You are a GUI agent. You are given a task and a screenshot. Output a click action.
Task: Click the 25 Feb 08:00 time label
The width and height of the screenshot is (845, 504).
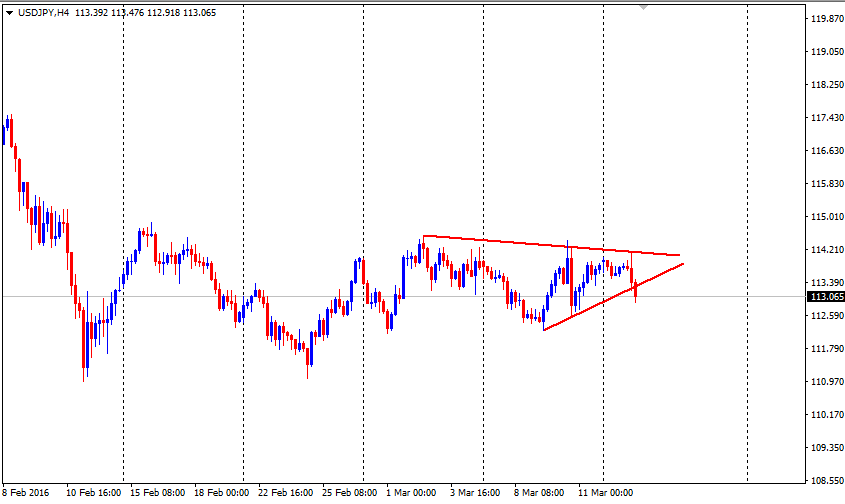[x=349, y=493]
